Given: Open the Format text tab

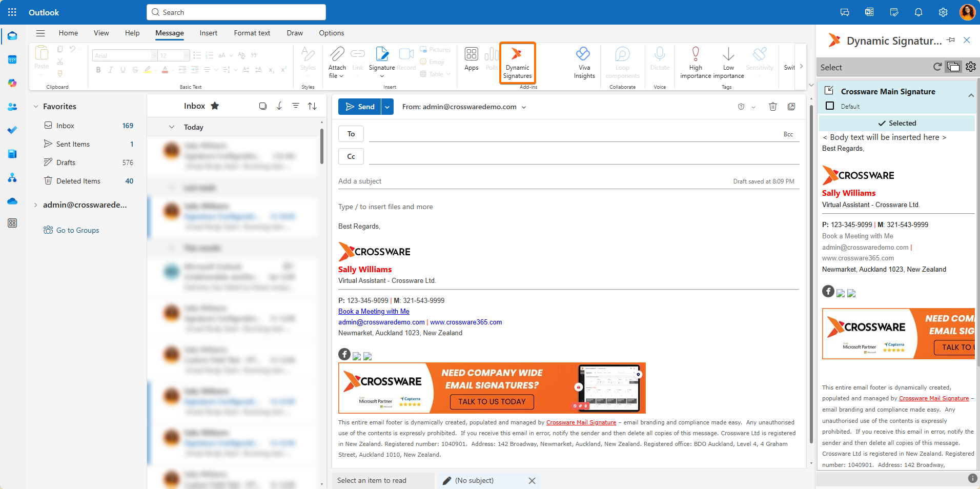Looking at the screenshot, I should (252, 33).
